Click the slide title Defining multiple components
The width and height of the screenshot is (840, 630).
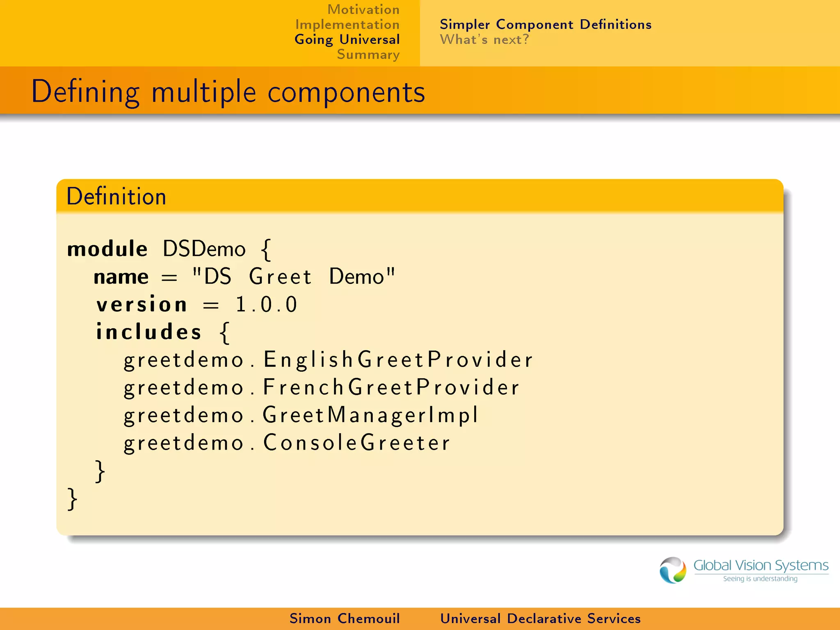point(228,92)
